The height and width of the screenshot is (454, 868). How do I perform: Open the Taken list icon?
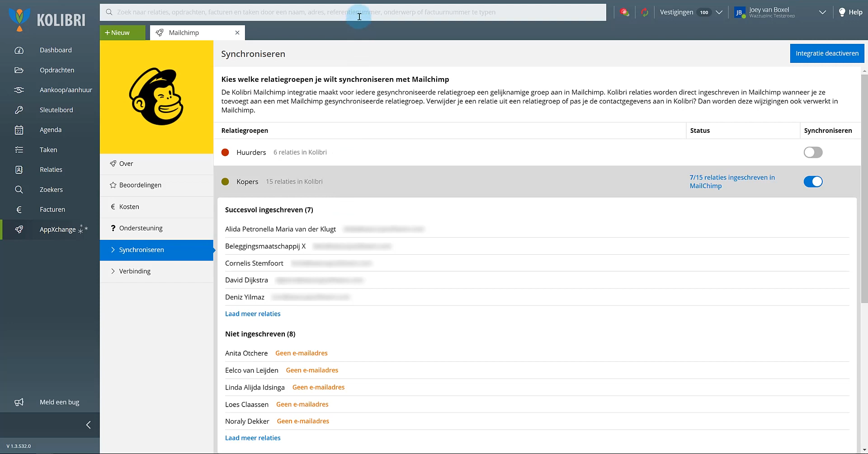(x=19, y=150)
